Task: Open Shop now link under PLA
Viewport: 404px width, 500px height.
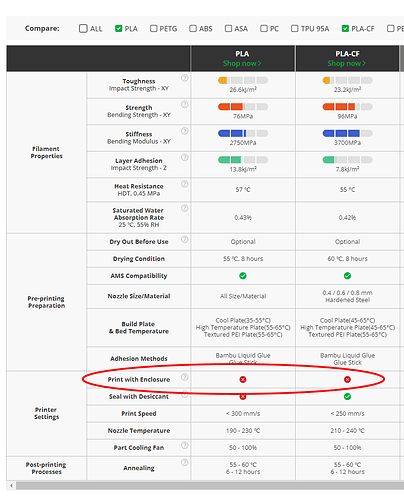Action: 242,63
